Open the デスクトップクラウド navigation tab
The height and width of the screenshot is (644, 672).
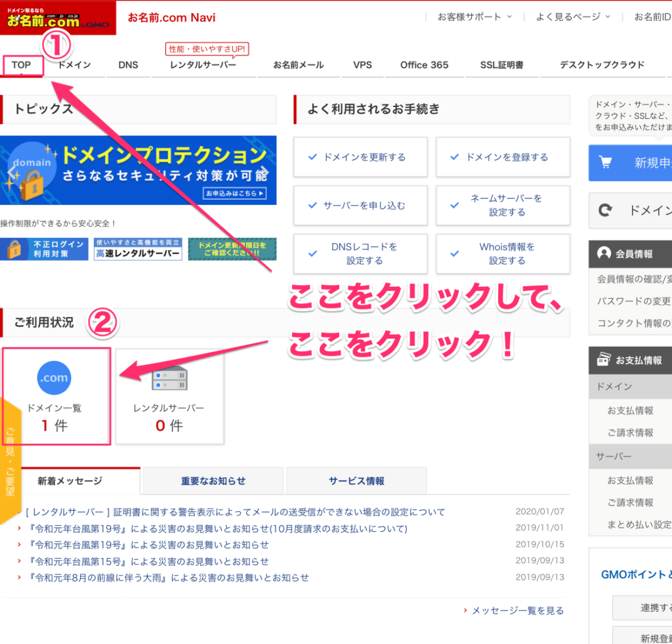(602, 65)
